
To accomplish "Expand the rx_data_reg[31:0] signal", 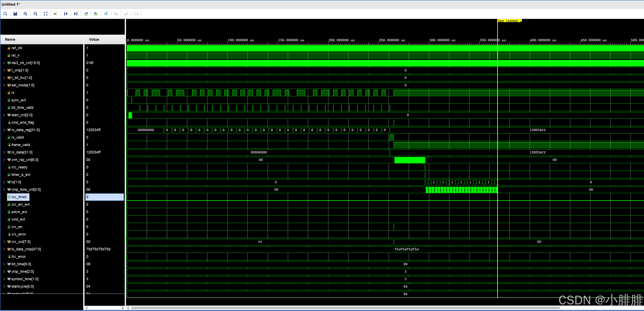I will (x=4, y=130).
